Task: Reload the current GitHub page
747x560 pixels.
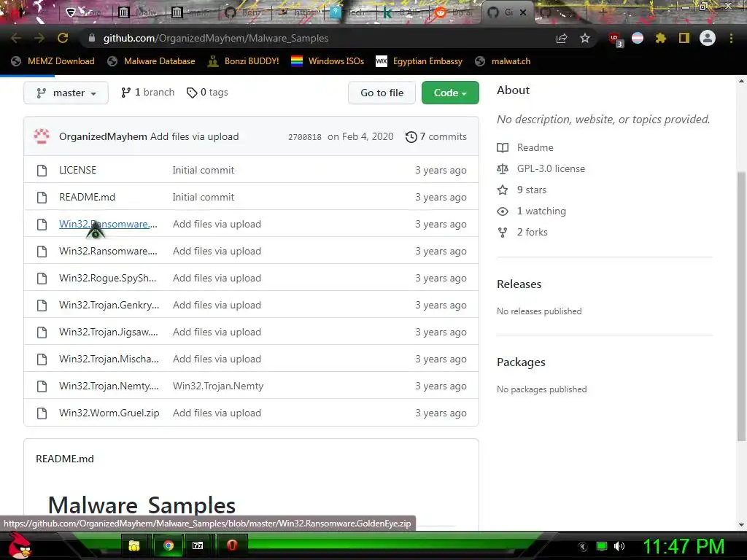Action: 63,38
